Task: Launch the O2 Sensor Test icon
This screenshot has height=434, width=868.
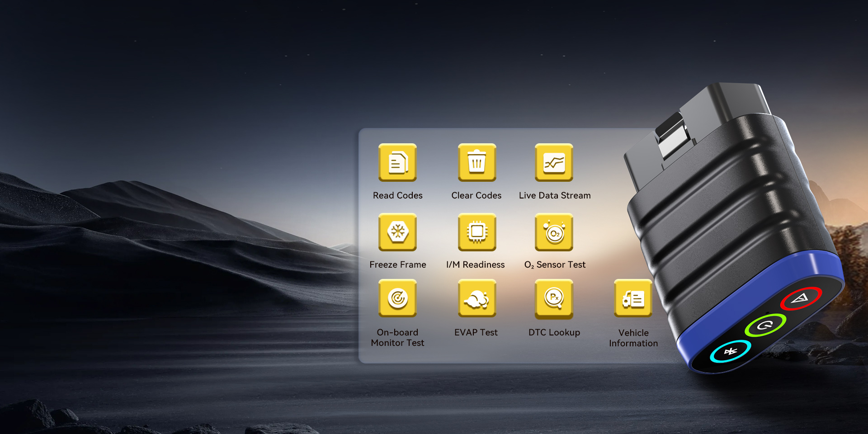Action: point(554,232)
